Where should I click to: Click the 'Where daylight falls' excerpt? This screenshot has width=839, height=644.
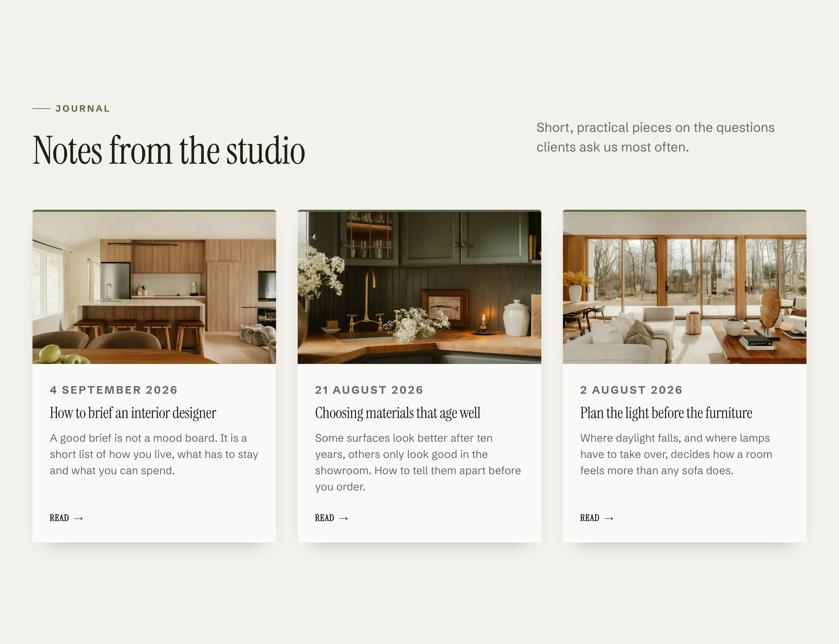(676, 454)
